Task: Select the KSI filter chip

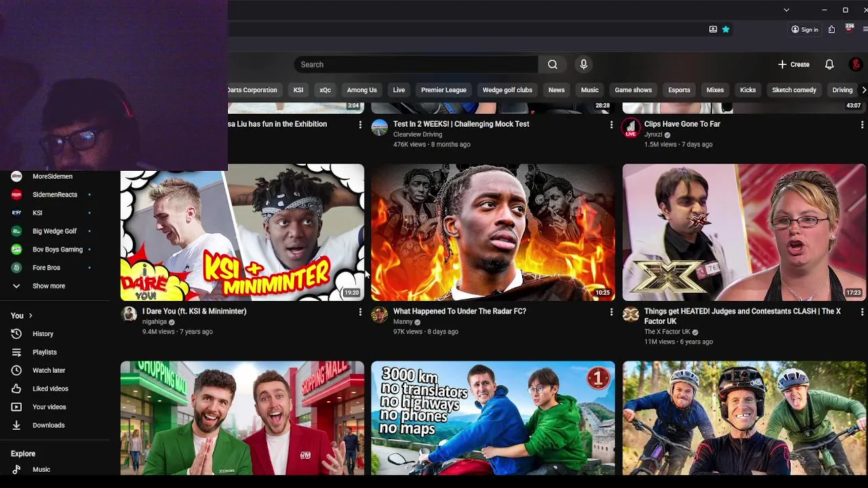Action: pyautogui.click(x=298, y=90)
